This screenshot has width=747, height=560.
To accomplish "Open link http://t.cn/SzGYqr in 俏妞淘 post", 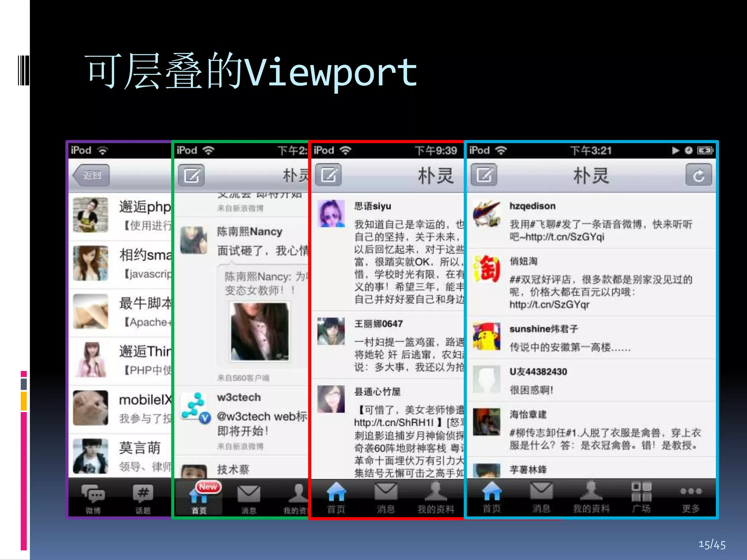I will click(x=549, y=304).
